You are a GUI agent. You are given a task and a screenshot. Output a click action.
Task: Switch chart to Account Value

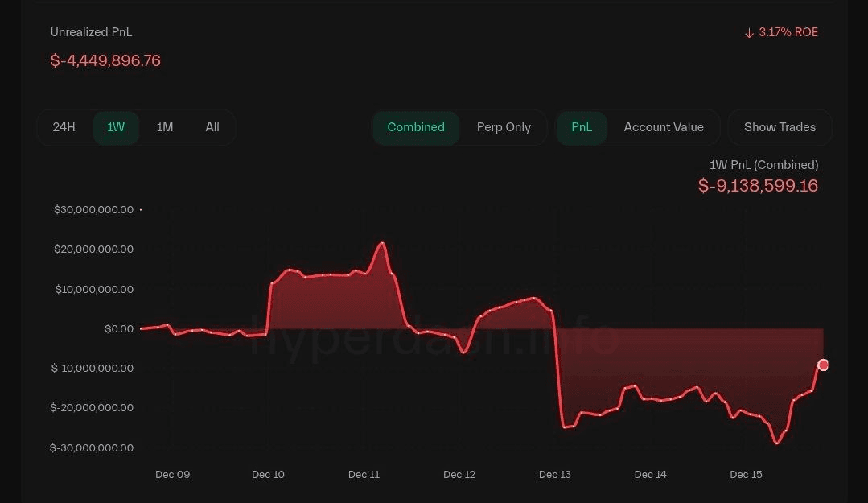click(664, 127)
